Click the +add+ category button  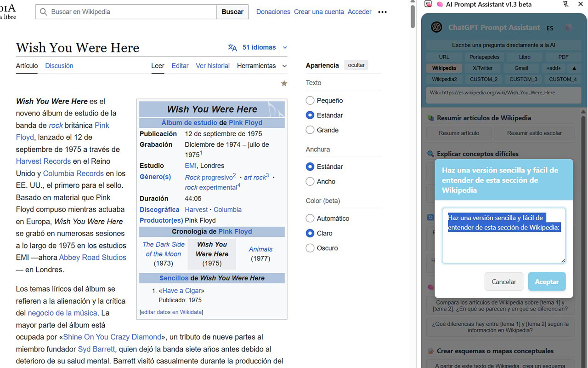[x=554, y=68]
